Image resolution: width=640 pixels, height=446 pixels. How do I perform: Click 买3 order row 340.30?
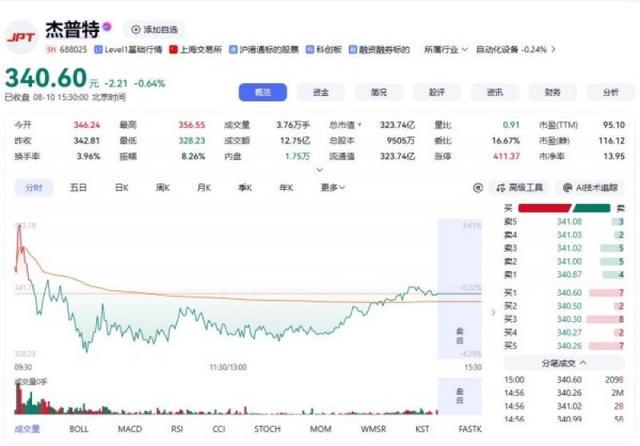click(x=564, y=319)
